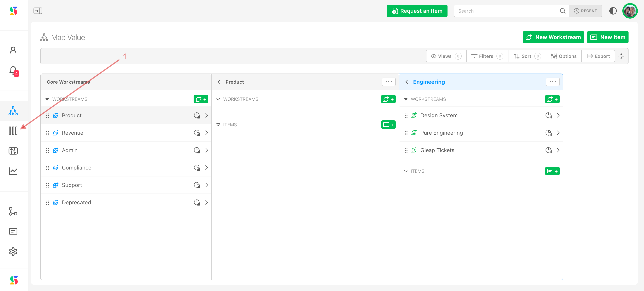Open Product column three-dot menu
Screen dimensions: 644x291
[389, 82]
